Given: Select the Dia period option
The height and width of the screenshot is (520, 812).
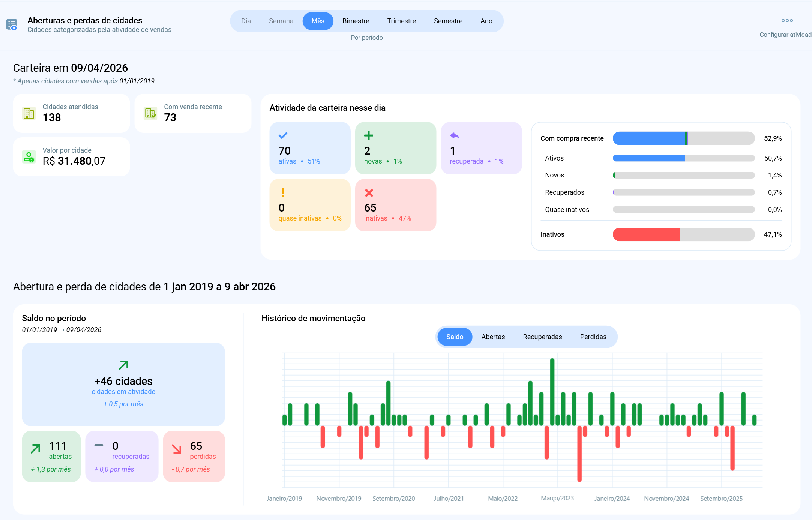Looking at the screenshot, I should 246,21.
